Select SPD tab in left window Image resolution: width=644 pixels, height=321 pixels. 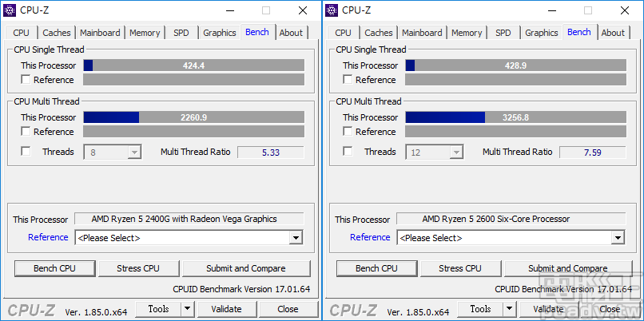pos(181,33)
